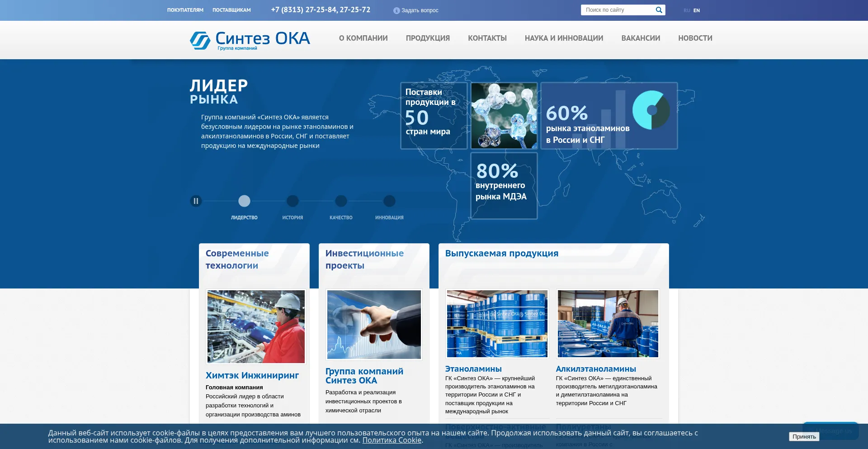868x449 pixels.
Task: Open the О КОМПАНИИ menu
Action: click(363, 38)
